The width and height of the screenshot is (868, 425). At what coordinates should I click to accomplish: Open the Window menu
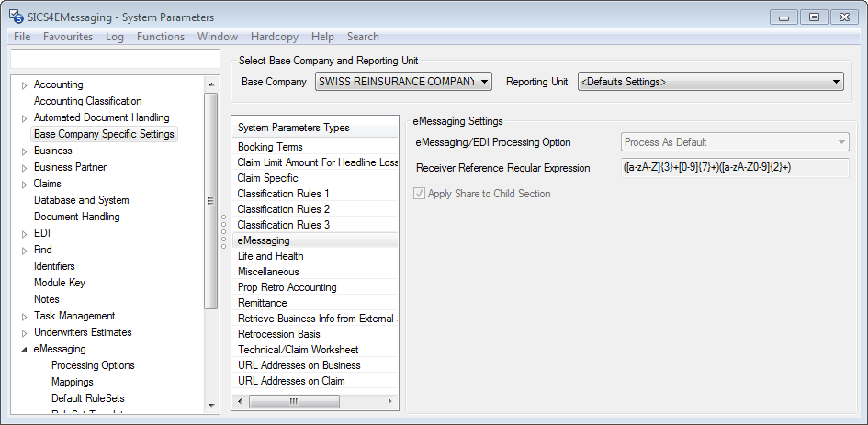point(218,37)
